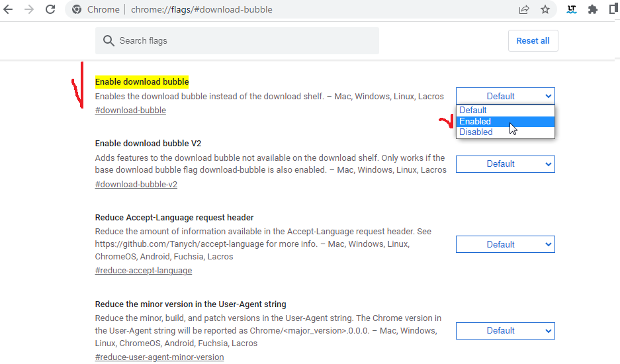
Task: Click the browser back arrow
Action: 9,10
